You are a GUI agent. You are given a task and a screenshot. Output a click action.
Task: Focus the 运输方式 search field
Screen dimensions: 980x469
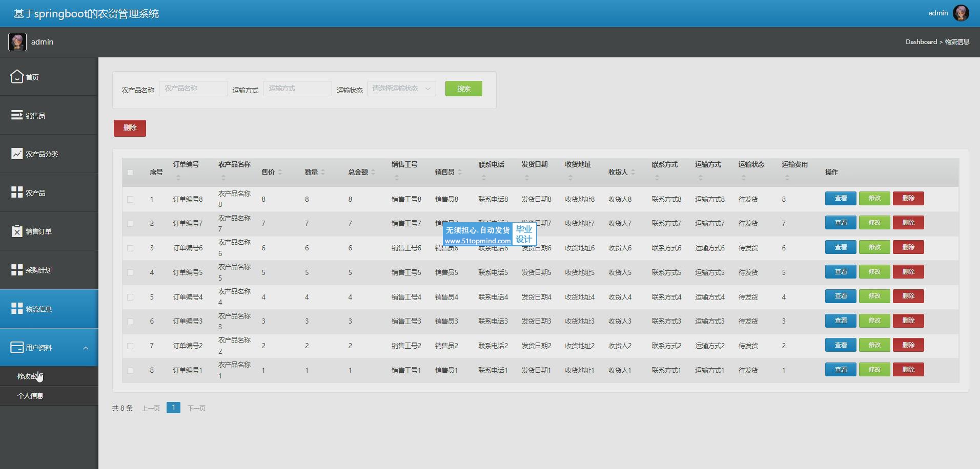tap(297, 89)
